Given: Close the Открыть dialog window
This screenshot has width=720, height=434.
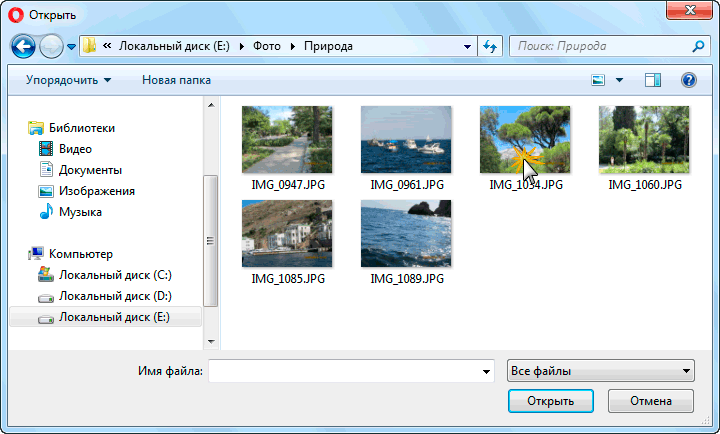Looking at the screenshot, I should 690,10.
